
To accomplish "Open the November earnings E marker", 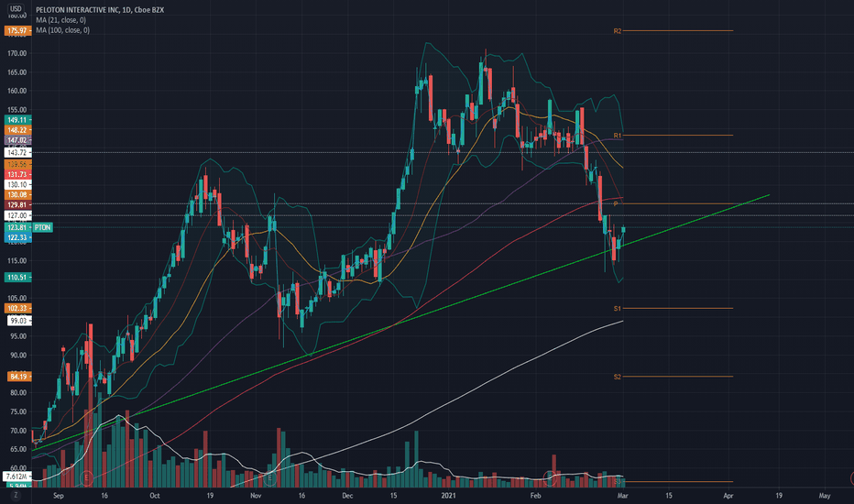I will (x=269, y=478).
